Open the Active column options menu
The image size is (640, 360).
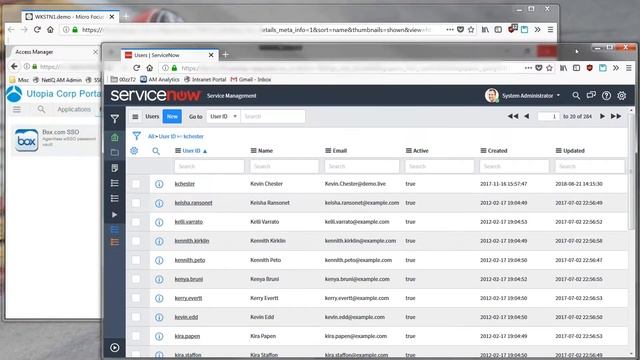(409, 151)
